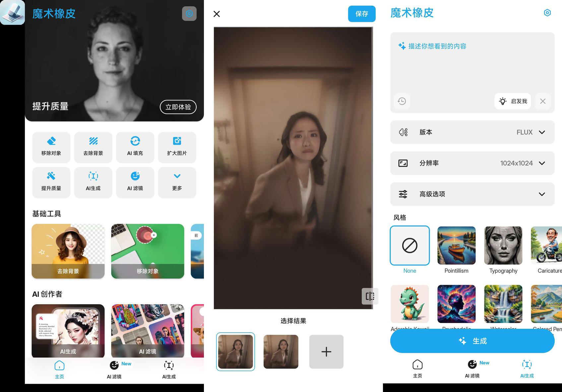This screenshot has height=392, width=562.
Task: Click the prompt history clock icon
Action: pos(402,101)
